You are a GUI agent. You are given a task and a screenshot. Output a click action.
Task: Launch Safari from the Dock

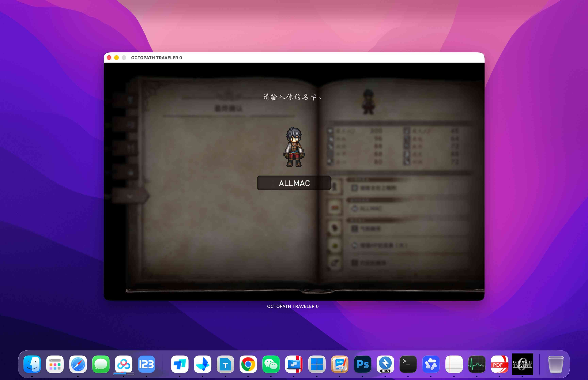(x=78, y=364)
